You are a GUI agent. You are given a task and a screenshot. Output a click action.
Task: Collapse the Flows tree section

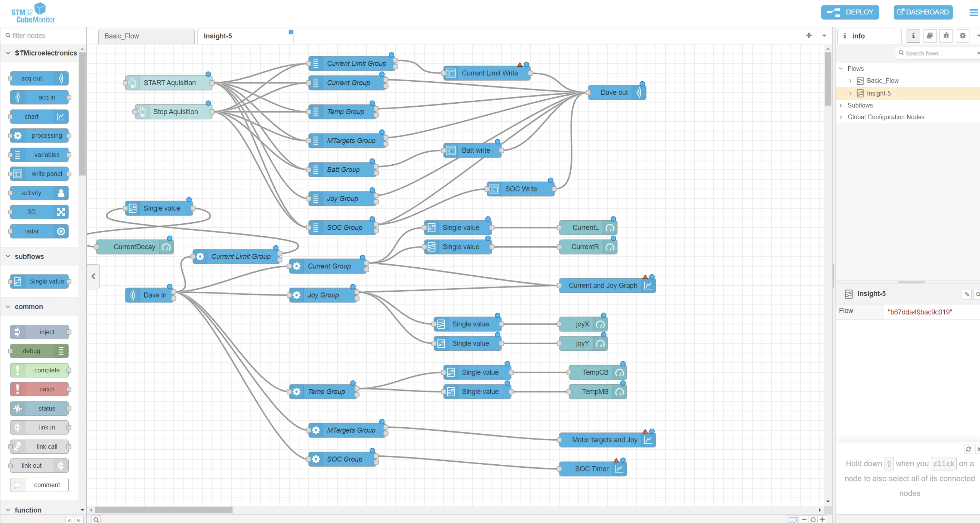point(841,69)
